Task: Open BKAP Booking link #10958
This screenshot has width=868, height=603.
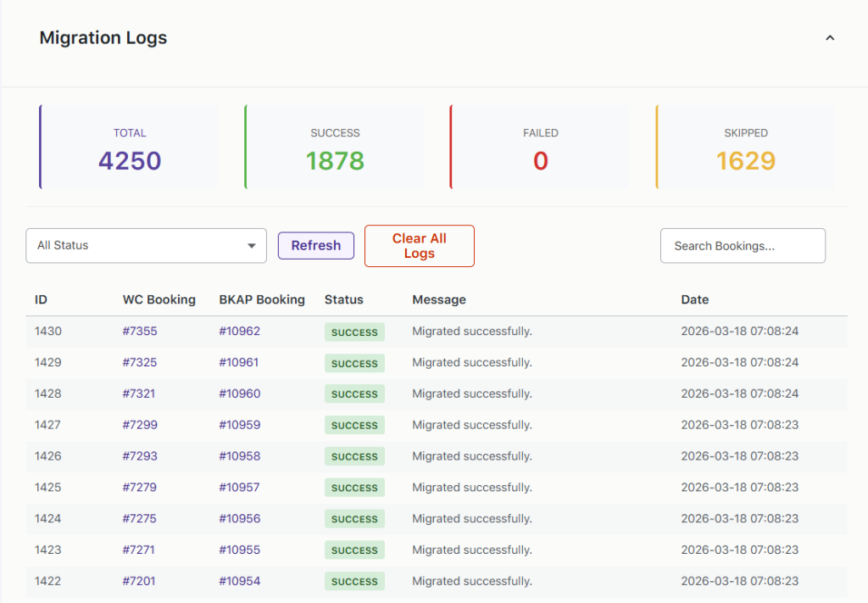Action: pos(239,456)
